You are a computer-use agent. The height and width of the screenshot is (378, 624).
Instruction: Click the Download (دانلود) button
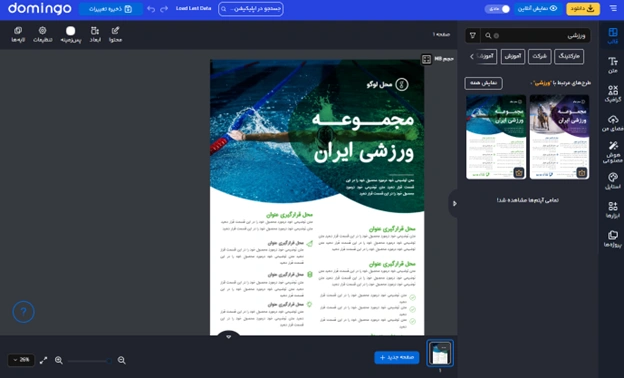[583, 9]
